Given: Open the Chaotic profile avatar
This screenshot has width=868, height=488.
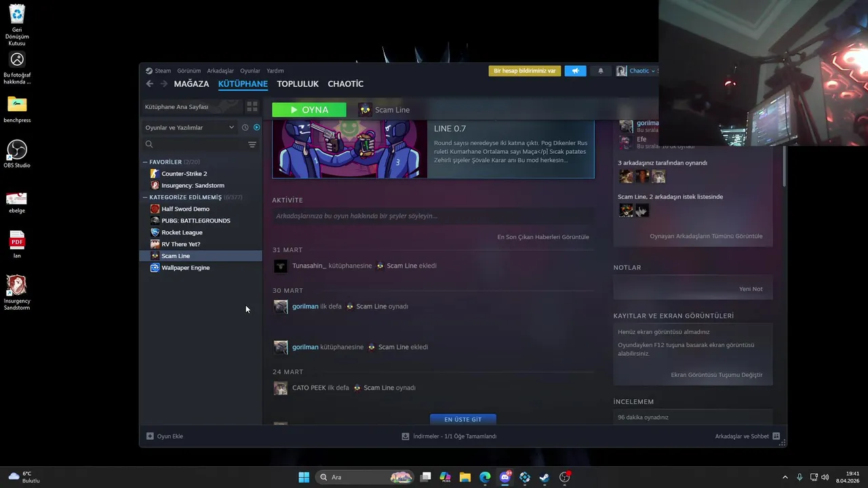Looking at the screenshot, I should pos(621,70).
